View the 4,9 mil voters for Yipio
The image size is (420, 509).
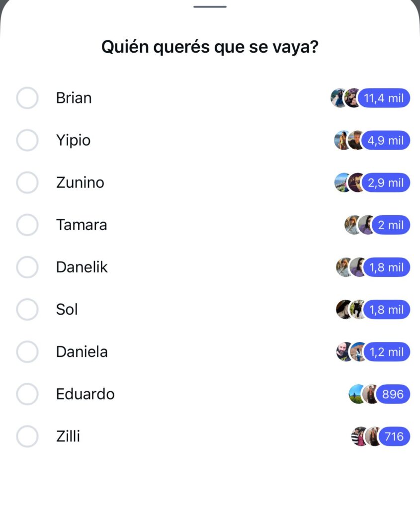click(x=385, y=141)
